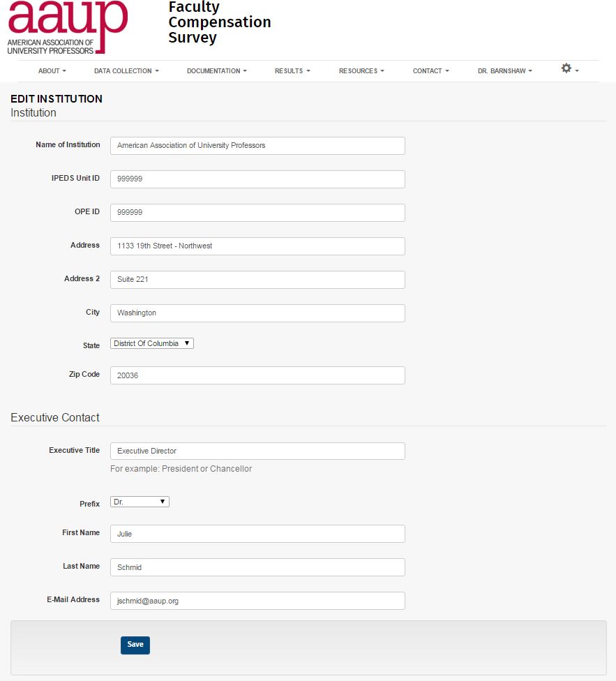Click the 'OPE ID' label
The height and width of the screenshot is (681, 616).
point(87,211)
